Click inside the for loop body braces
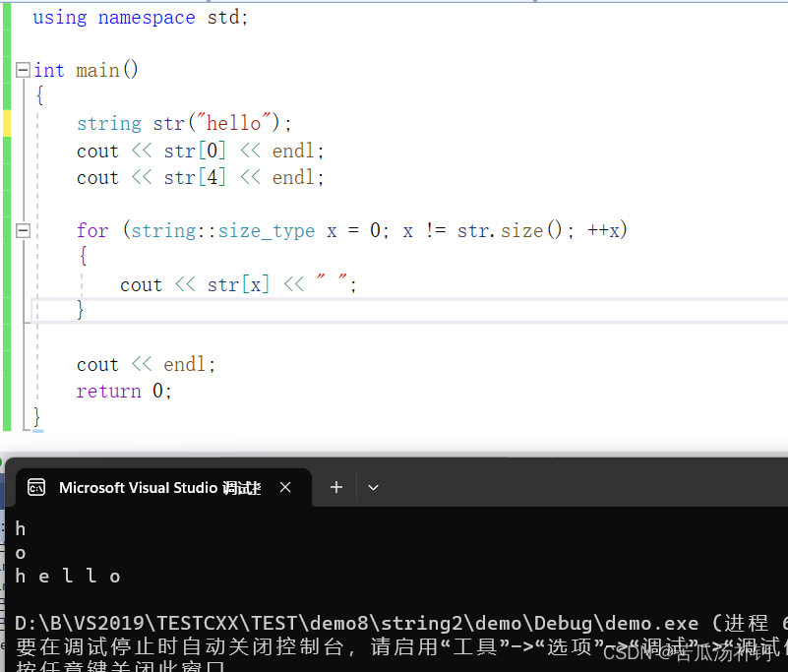The width and height of the screenshot is (788, 672). [x=236, y=283]
